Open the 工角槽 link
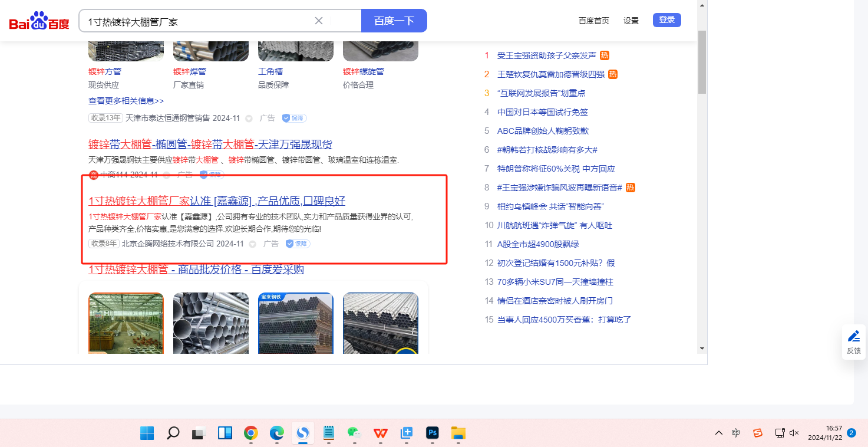The height and width of the screenshot is (447, 868). click(x=270, y=71)
